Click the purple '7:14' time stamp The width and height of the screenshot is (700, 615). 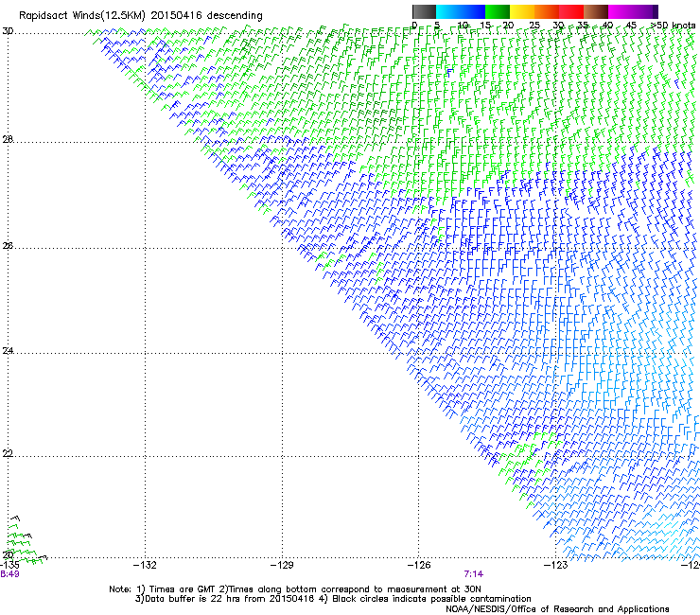pos(474,574)
